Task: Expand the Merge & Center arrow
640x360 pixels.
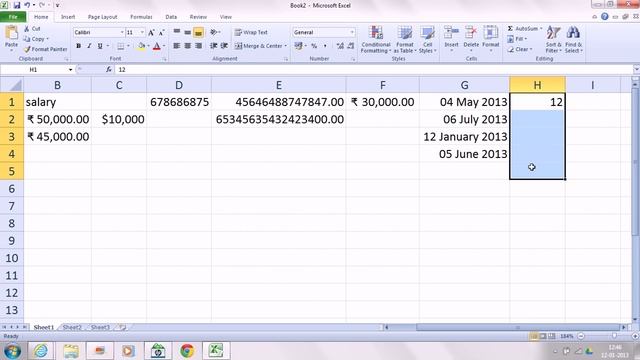Action: [286, 46]
